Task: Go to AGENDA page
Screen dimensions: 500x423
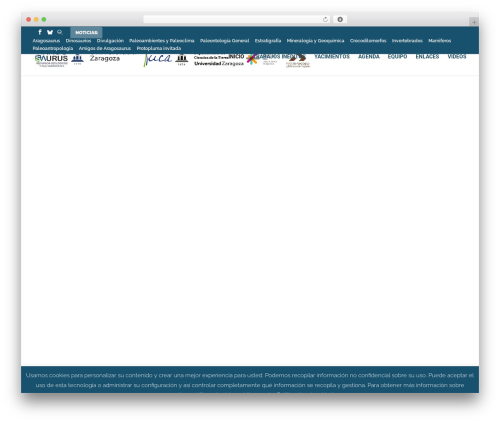Action: coord(369,57)
